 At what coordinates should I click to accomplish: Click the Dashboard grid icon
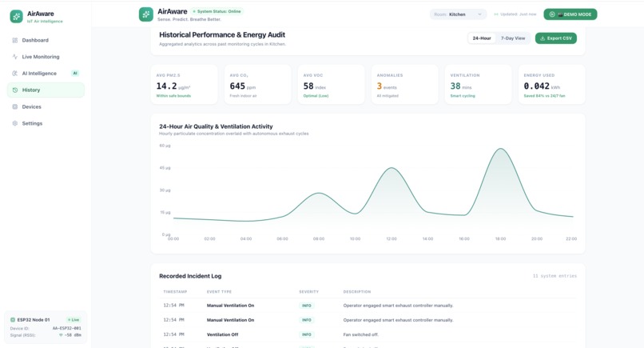(15, 40)
